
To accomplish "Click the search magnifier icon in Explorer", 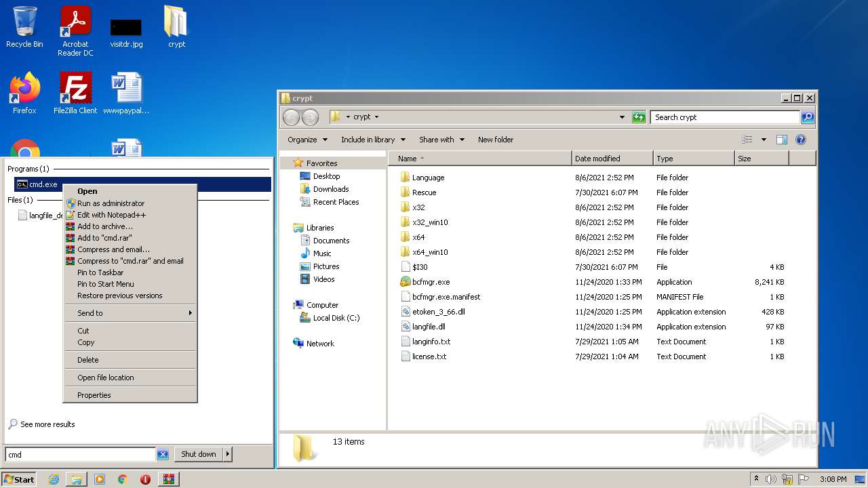I will pos(807,117).
